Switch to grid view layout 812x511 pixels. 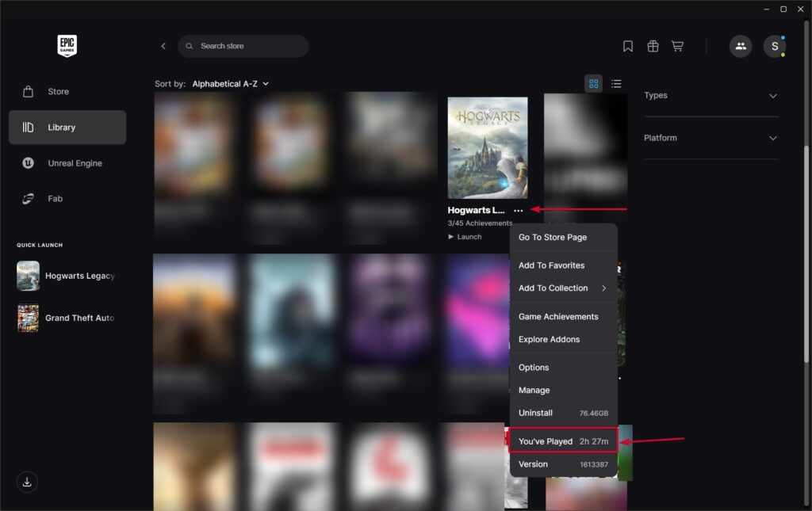[x=593, y=84]
